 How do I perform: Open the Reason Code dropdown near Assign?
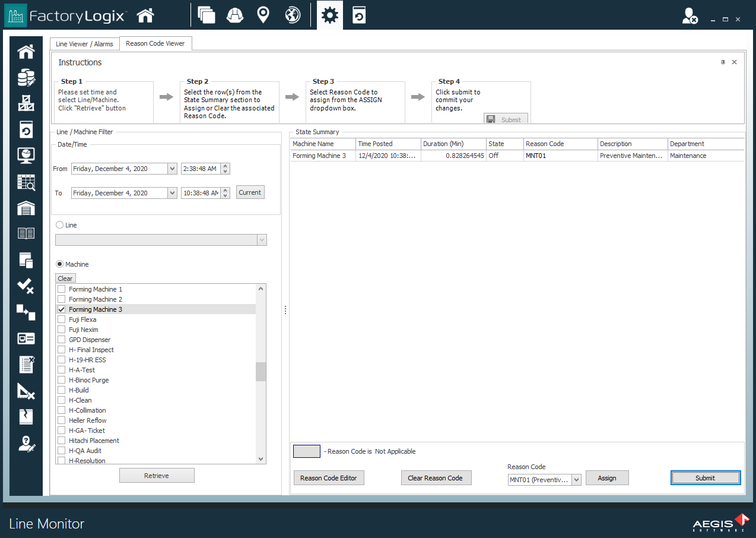(575, 480)
